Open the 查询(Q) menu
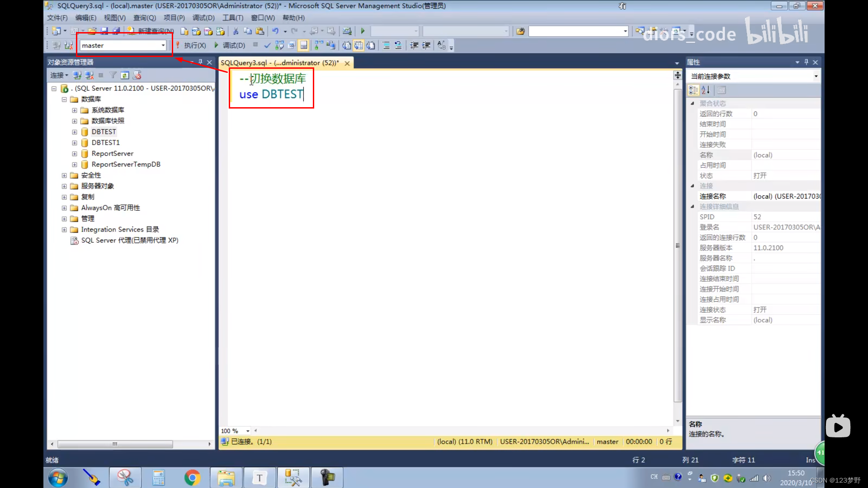The width and height of the screenshot is (868, 488). pyautogui.click(x=145, y=18)
